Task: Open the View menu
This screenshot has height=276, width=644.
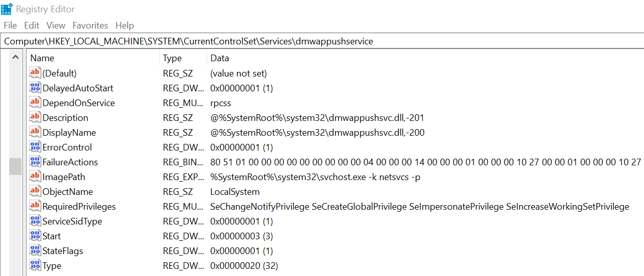Action: (x=56, y=26)
